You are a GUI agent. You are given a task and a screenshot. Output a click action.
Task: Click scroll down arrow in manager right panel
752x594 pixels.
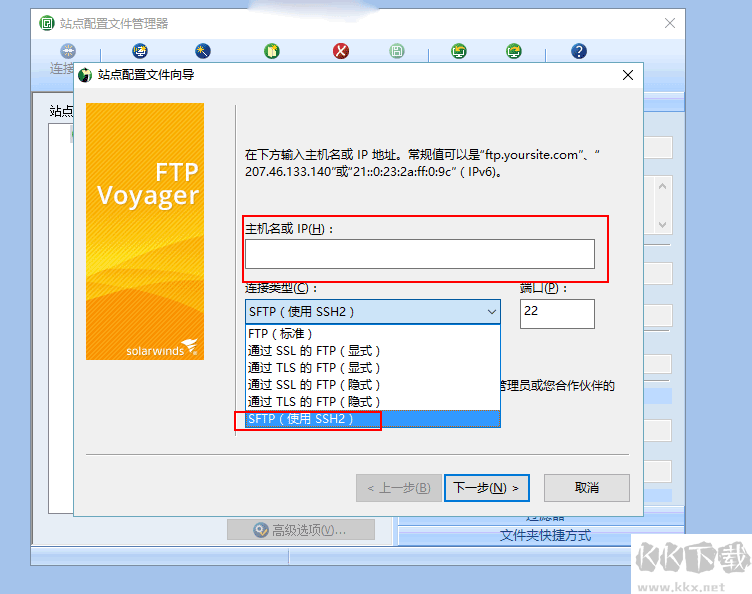(x=662, y=224)
